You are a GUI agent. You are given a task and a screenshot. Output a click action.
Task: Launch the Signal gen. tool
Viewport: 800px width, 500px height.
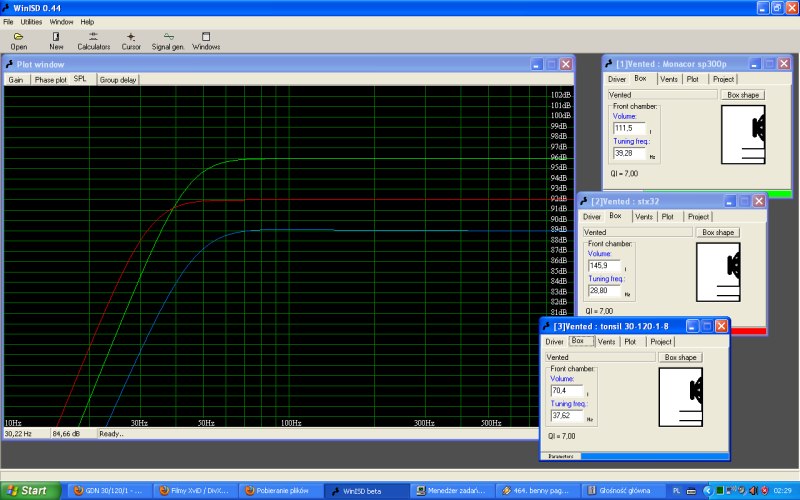(168, 40)
